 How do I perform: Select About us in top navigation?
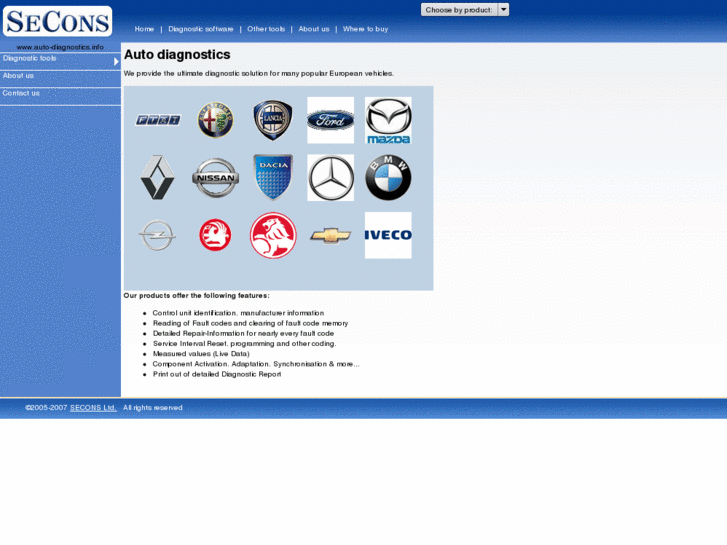click(314, 29)
